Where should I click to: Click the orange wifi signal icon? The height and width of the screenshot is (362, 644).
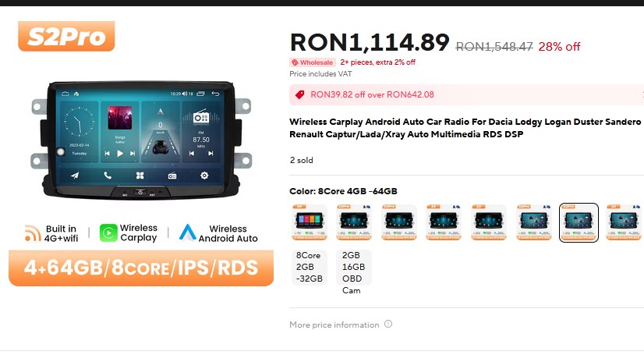pyautogui.click(x=33, y=233)
